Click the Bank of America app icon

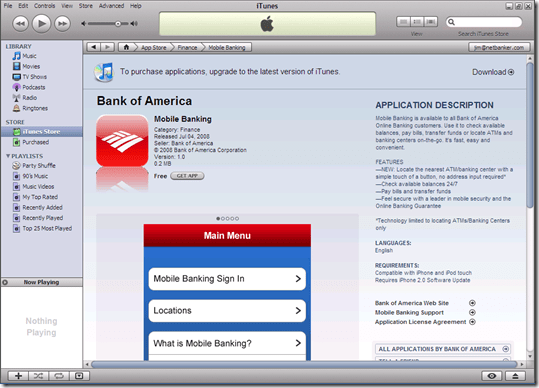[122, 141]
